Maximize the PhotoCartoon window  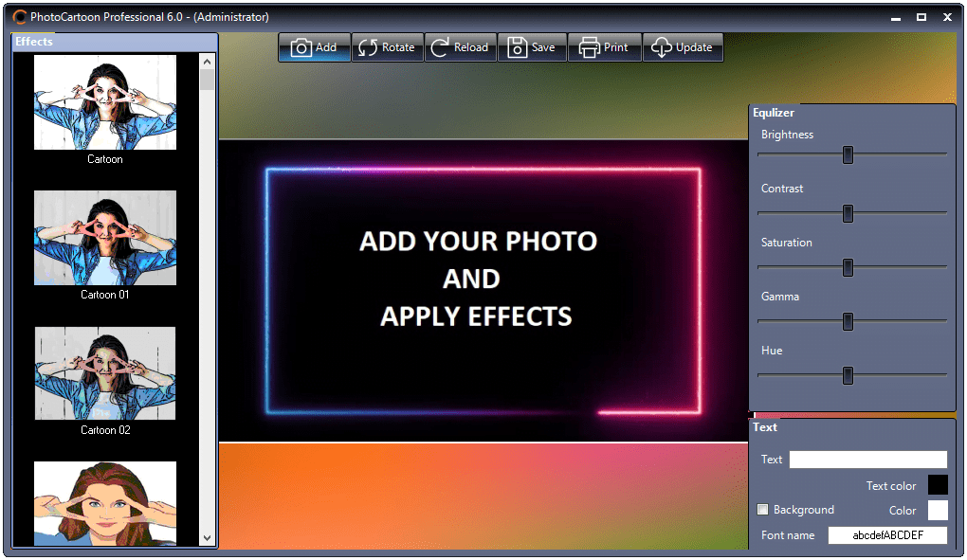(921, 17)
